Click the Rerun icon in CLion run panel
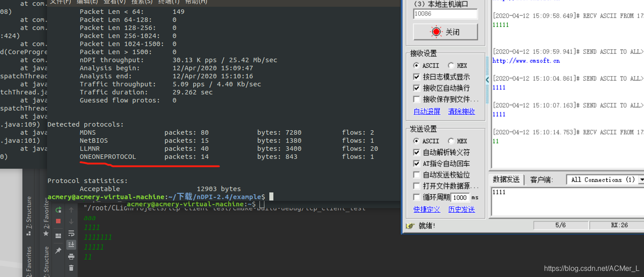Viewport: 644px width, 277px height. 58,210
